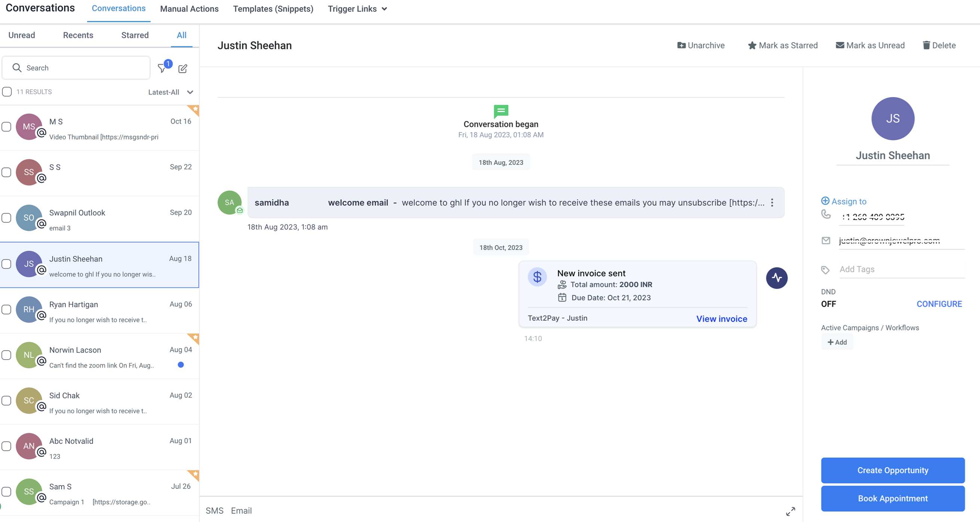Tick the select-all results checkbox
The height and width of the screenshot is (522, 980).
(x=7, y=92)
